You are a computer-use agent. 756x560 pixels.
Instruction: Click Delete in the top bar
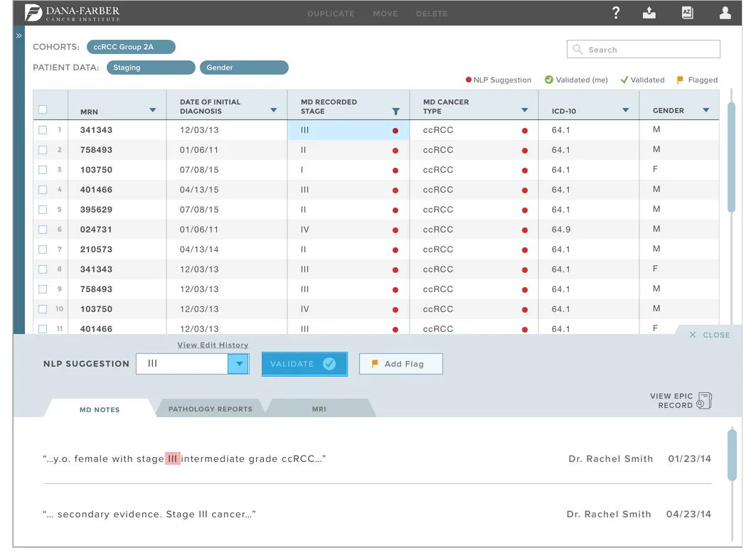point(432,14)
